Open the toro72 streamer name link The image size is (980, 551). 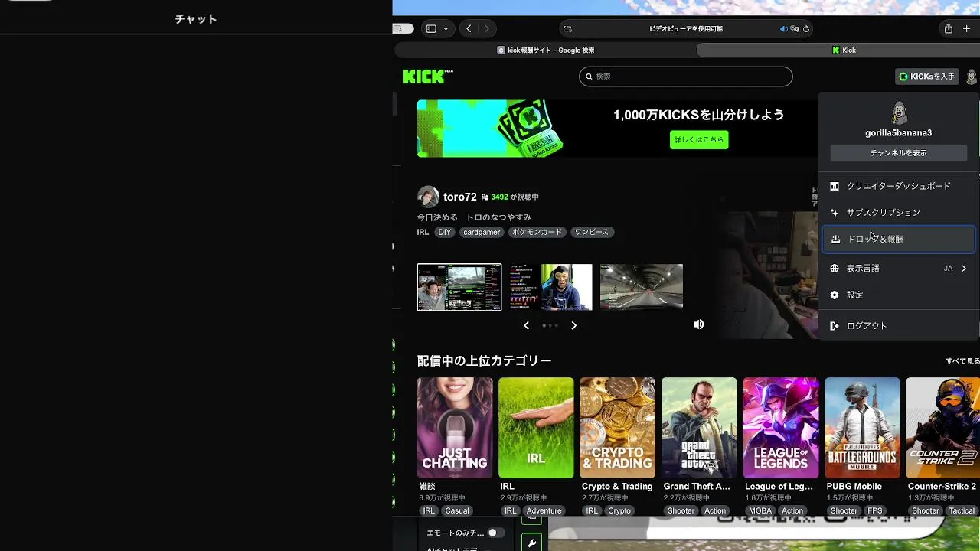click(x=460, y=197)
